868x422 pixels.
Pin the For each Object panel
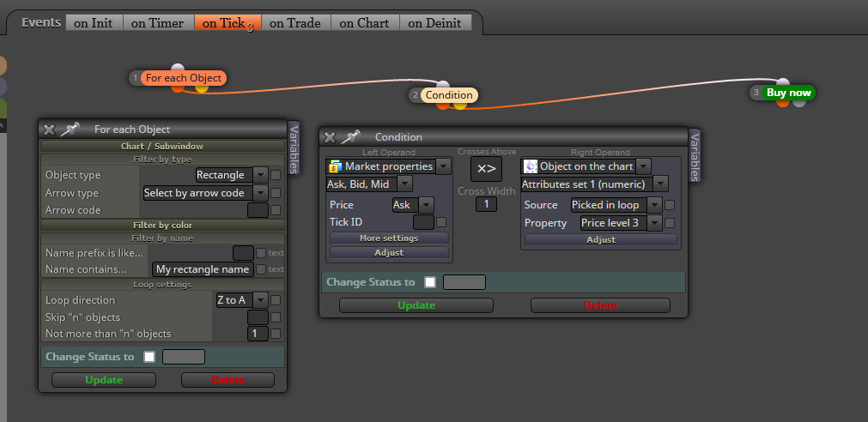pos(70,130)
